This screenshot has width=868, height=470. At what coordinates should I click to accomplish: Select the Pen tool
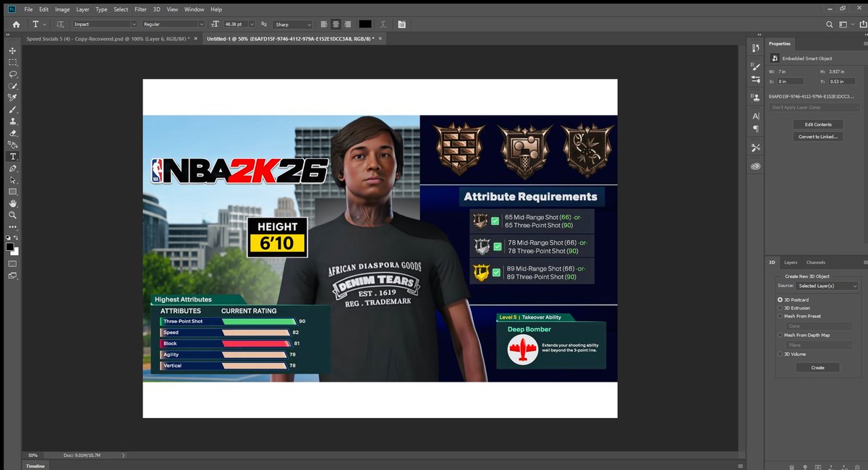click(12, 168)
